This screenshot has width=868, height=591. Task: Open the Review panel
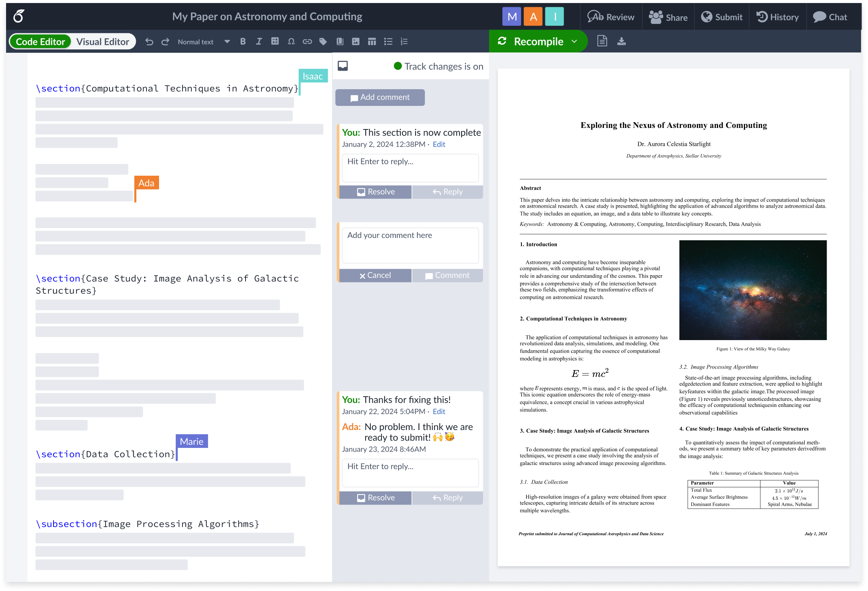[611, 16]
